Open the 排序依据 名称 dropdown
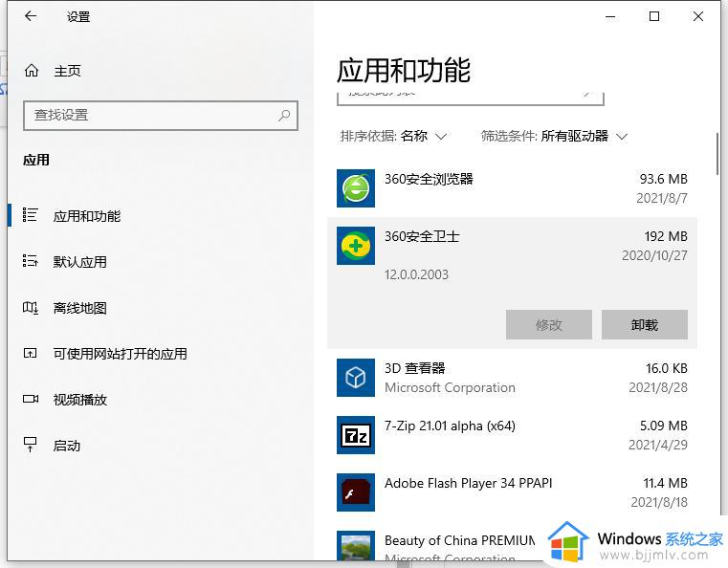The height and width of the screenshot is (568, 728). [x=394, y=136]
